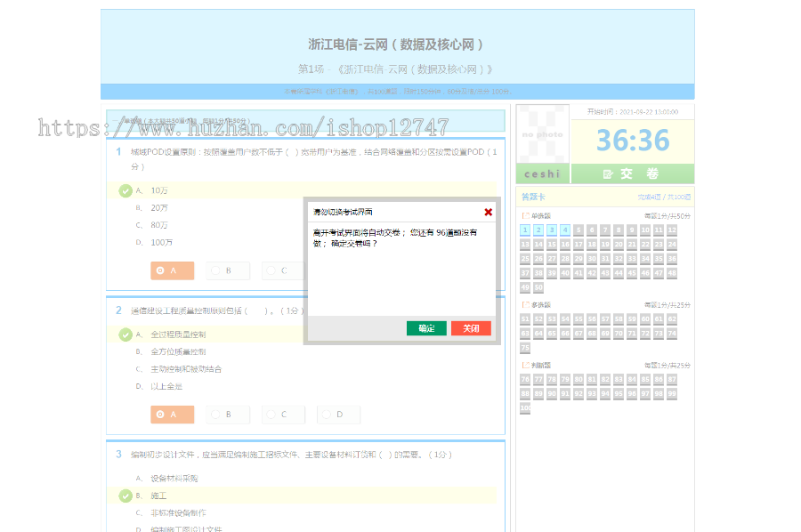Click the 判断题 section icon in answer card
The height and width of the screenshot is (532, 801).
pos(524,365)
